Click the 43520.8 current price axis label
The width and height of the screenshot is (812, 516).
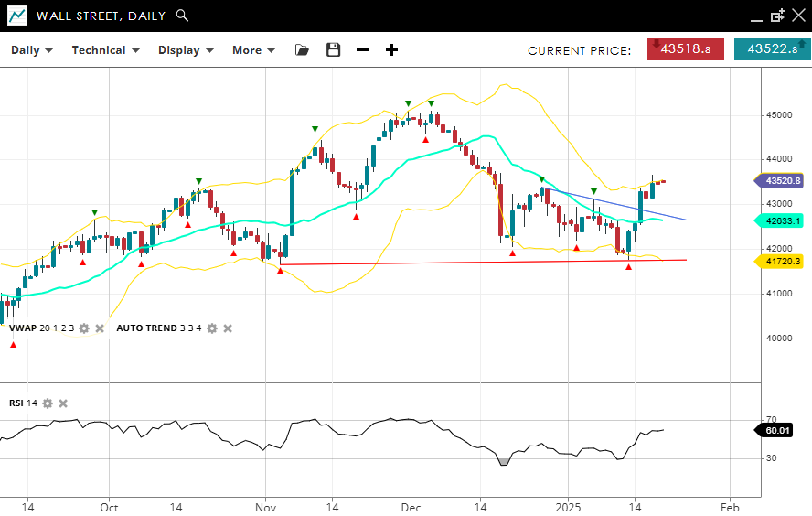pos(783,181)
